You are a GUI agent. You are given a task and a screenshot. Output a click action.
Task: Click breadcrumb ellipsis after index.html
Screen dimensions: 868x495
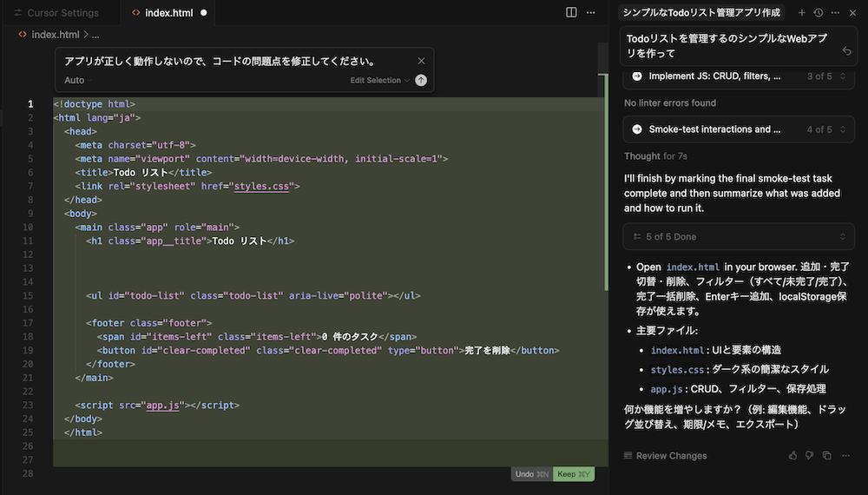click(x=95, y=35)
